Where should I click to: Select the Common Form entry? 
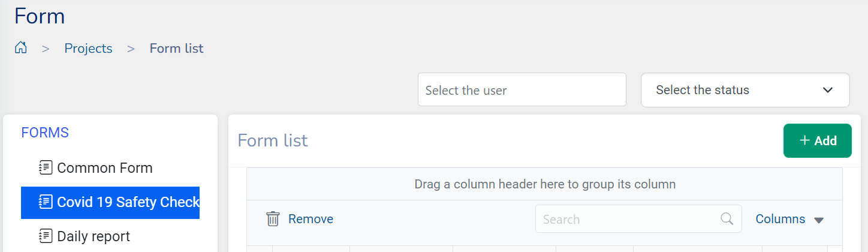105,168
